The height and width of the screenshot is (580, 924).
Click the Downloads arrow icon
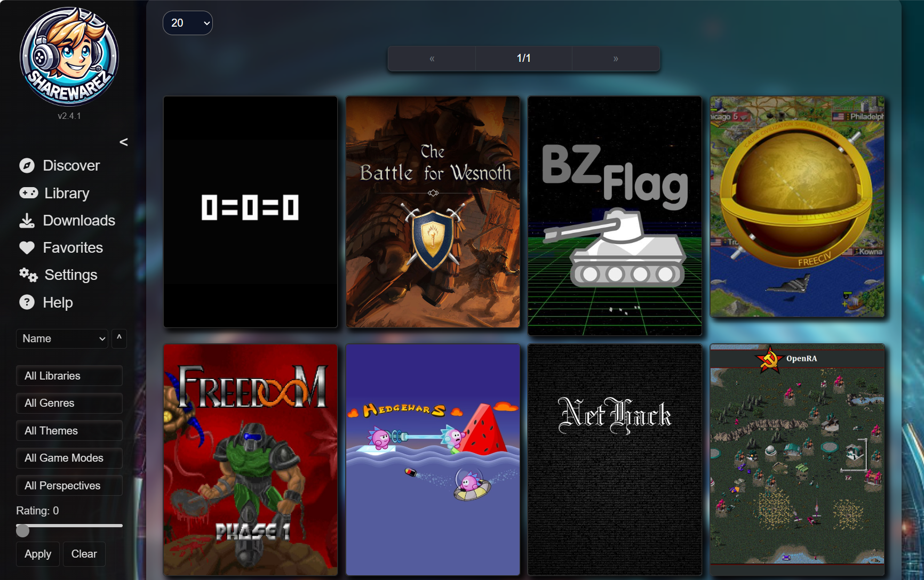(x=27, y=221)
